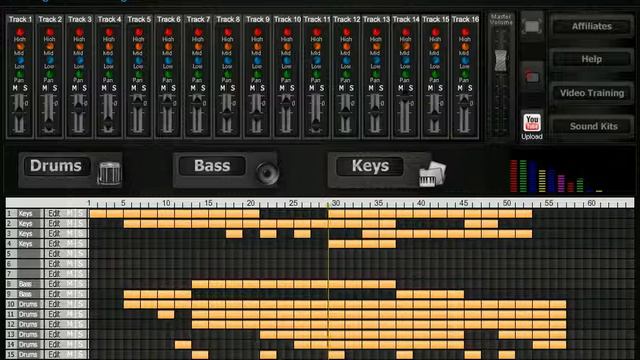
Task: Click the red record icon beside Master Volume
Action: 532,76
